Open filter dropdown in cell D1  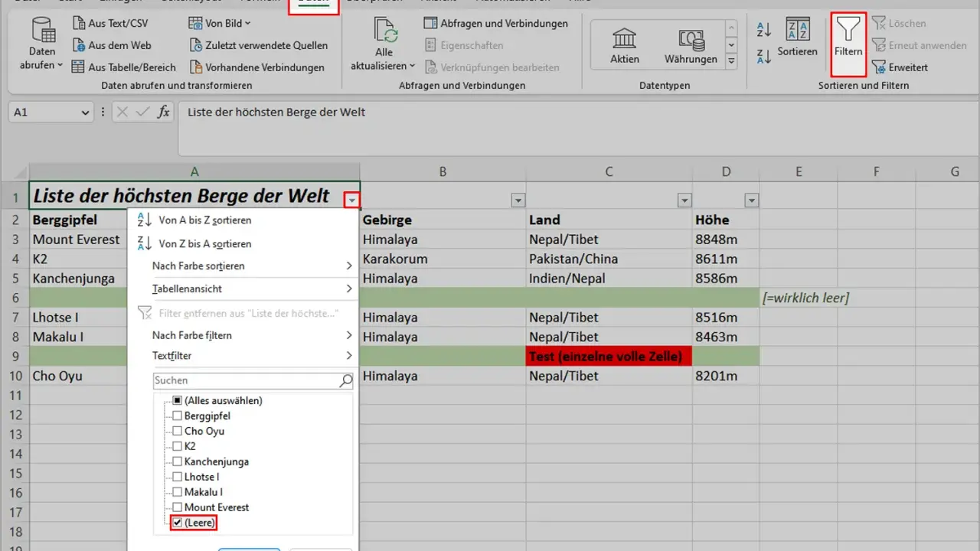tap(752, 201)
